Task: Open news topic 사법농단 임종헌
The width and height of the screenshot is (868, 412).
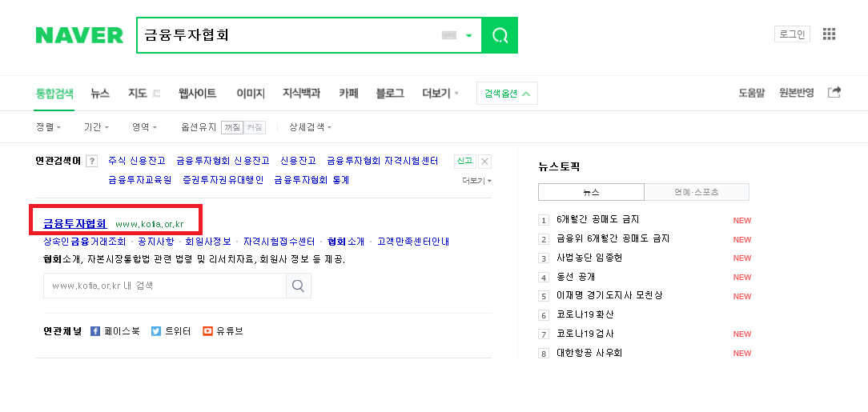Action: click(589, 258)
